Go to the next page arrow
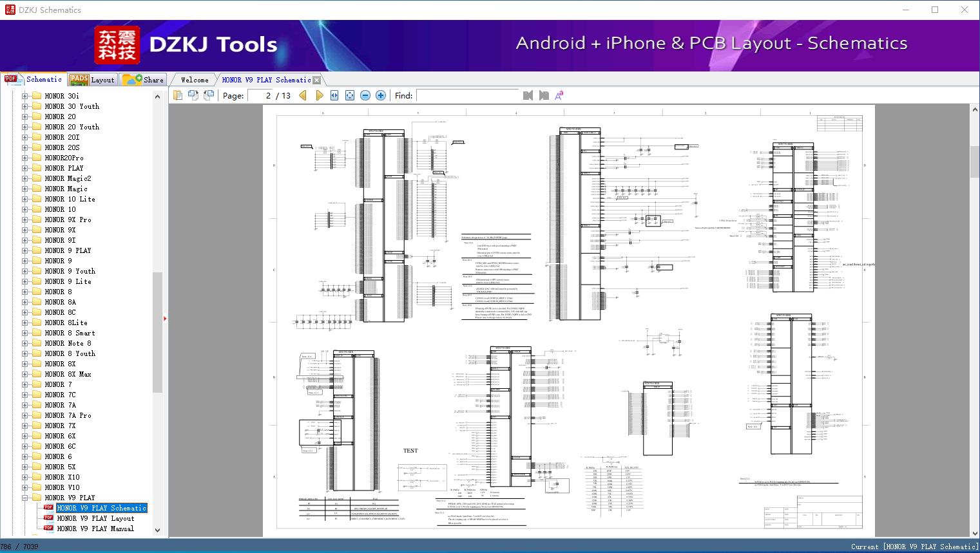This screenshot has height=553, width=980. coord(319,95)
